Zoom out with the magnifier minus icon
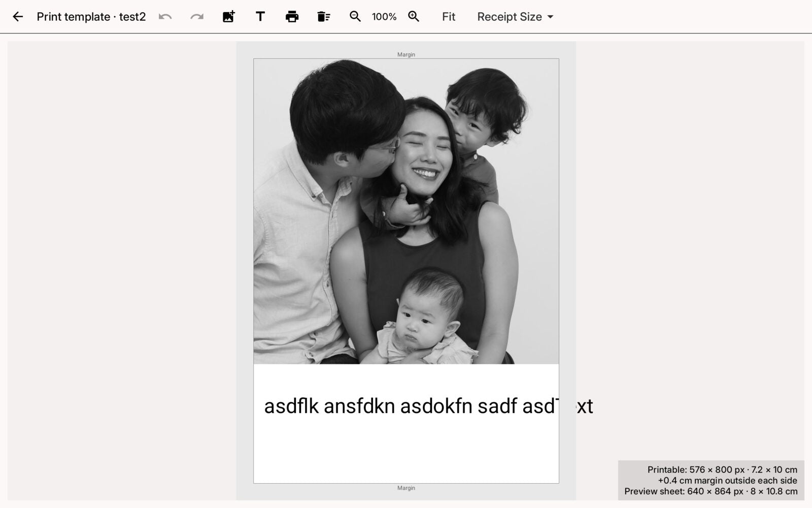Screen dimensions: 812x508 pyautogui.click(x=355, y=17)
